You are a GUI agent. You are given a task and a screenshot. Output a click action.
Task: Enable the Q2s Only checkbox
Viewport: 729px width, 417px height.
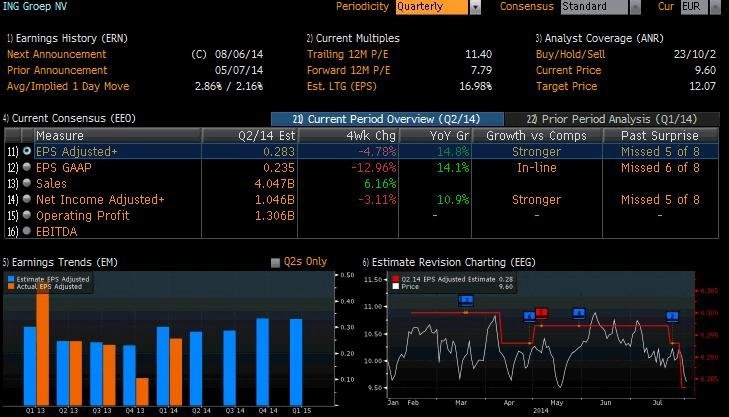[275, 263]
